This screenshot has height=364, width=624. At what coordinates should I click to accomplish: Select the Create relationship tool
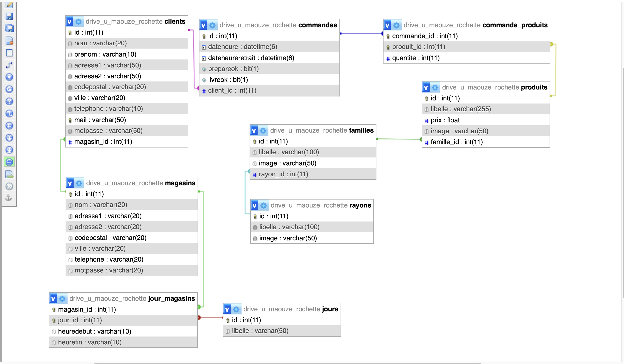pos(9,65)
